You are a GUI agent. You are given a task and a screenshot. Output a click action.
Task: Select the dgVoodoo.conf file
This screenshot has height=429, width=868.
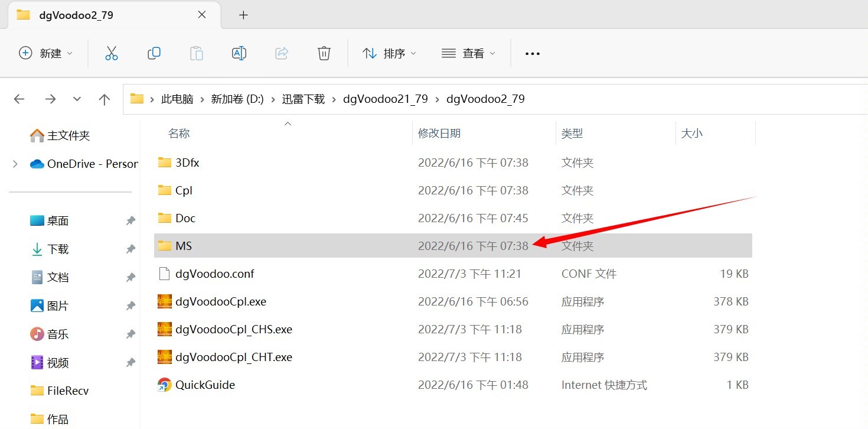(453, 274)
